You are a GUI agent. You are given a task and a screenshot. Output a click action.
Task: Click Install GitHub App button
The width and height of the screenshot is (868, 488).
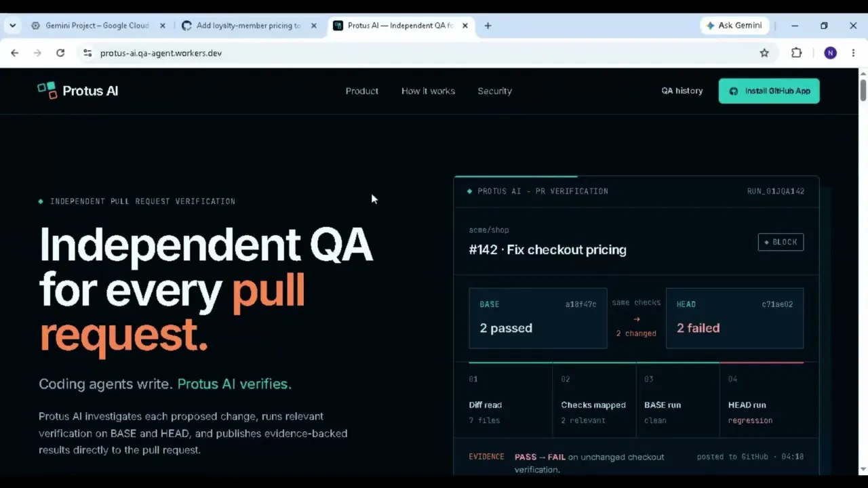769,91
